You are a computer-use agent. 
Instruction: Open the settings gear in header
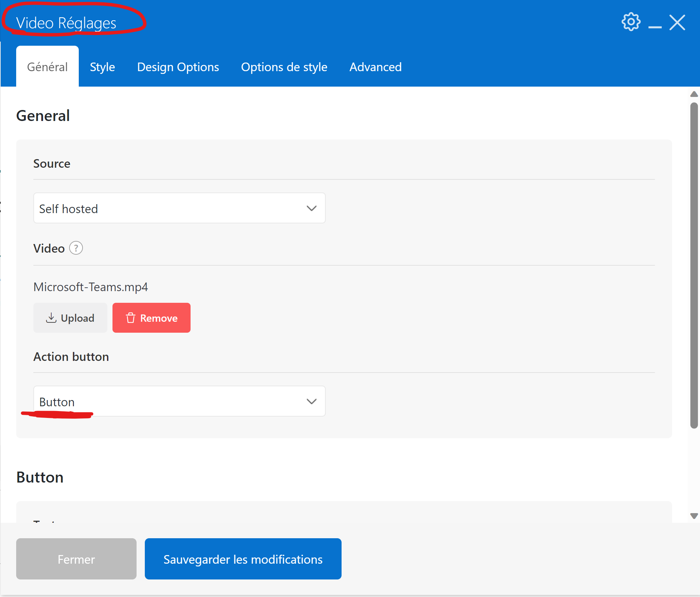[x=631, y=22]
